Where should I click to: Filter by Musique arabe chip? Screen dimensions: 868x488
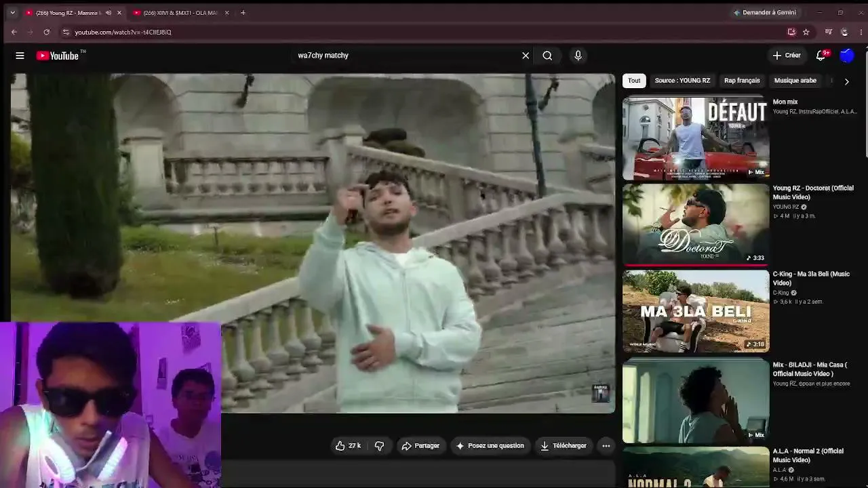(x=795, y=81)
